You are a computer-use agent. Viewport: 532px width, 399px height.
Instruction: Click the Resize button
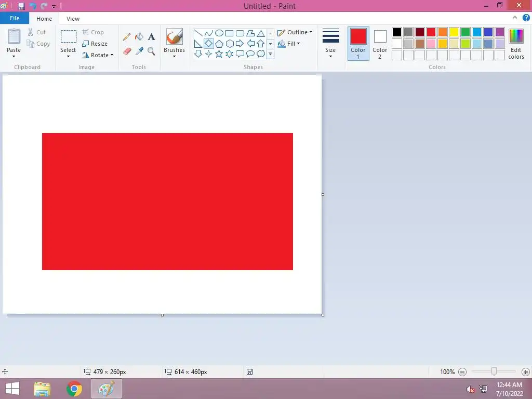pos(95,44)
